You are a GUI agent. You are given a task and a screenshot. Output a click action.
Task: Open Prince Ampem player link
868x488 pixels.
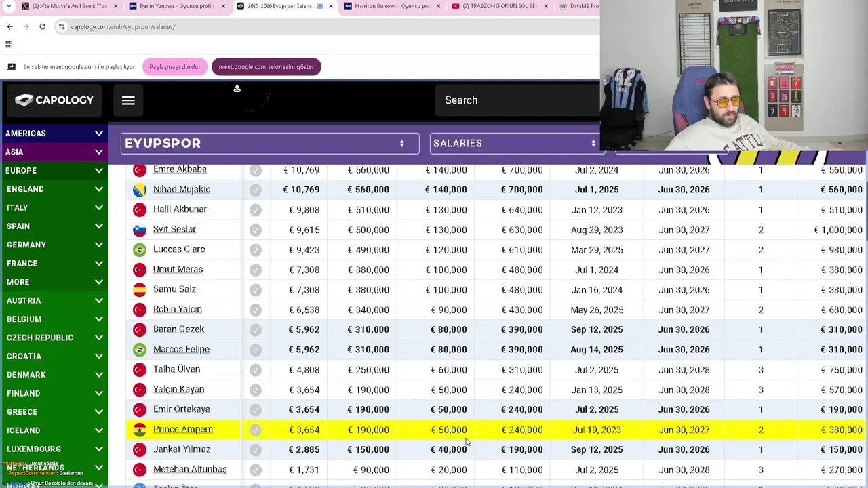(x=183, y=429)
